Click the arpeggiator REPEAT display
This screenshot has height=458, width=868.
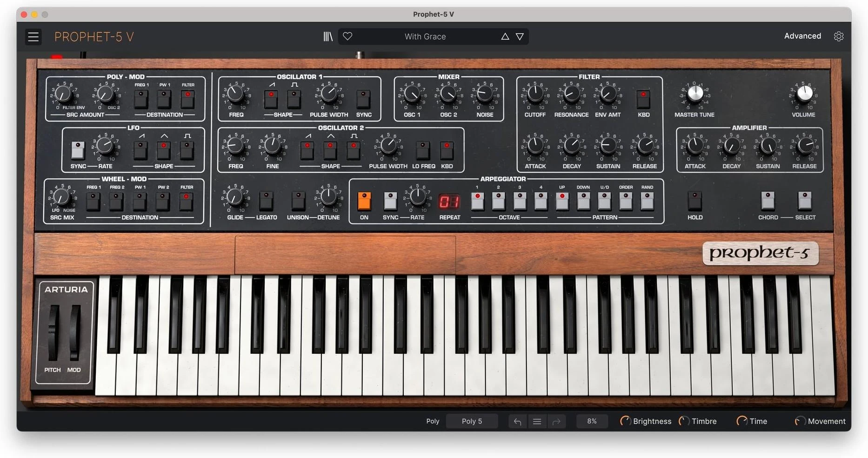[449, 202]
